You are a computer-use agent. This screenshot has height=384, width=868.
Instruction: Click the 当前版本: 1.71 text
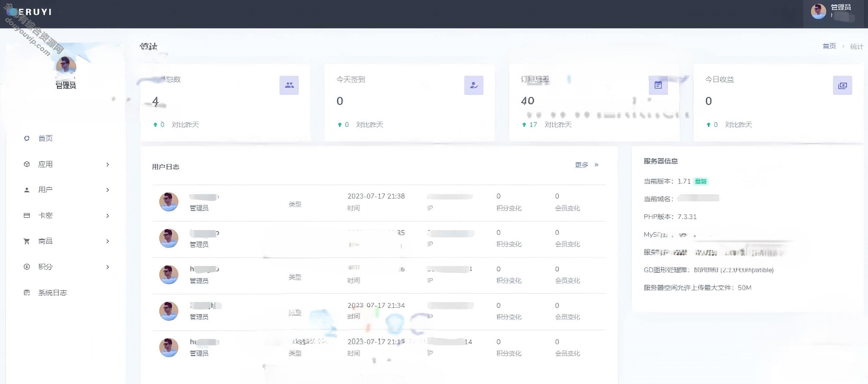click(x=667, y=181)
